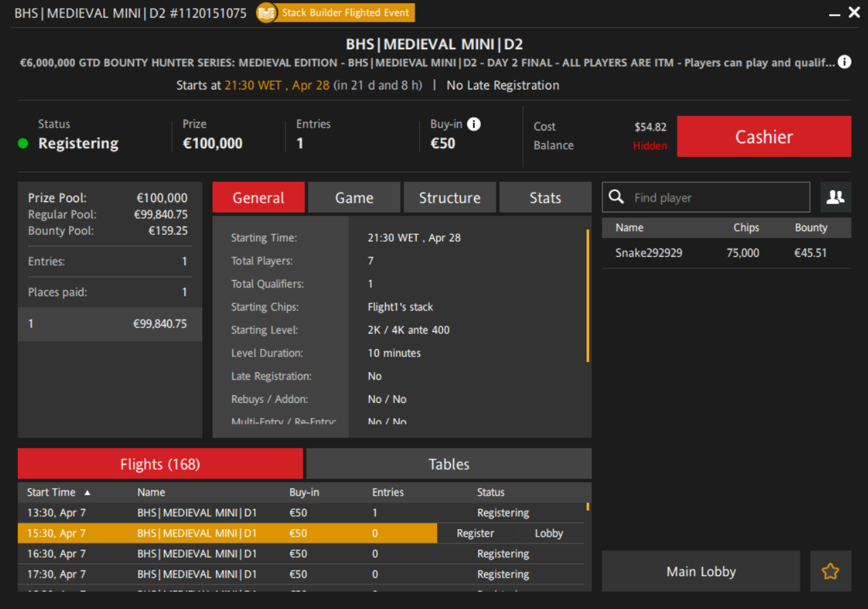This screenshot has width=868, height=609.
Task: Open the Cashier
Action: pyautogui.click(x=764, y=137)
